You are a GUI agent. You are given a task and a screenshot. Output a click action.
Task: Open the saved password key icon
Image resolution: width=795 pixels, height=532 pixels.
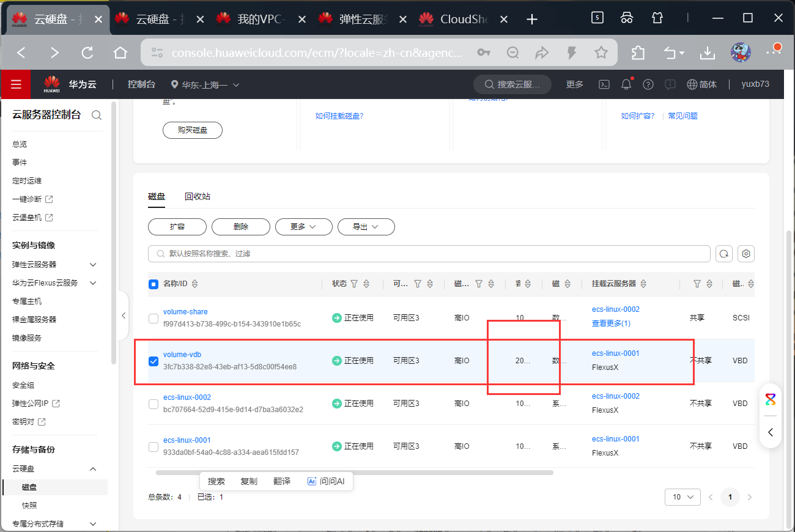tap(484, 53)
